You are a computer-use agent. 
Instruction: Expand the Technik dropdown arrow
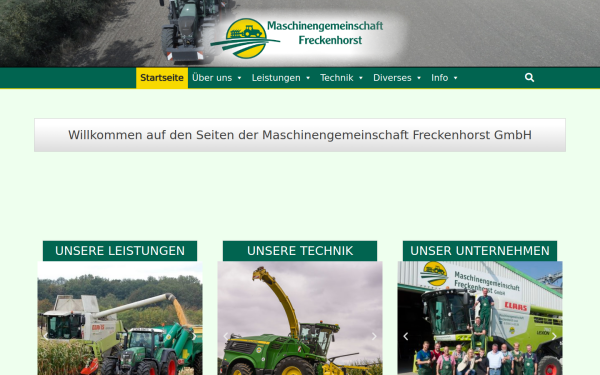pos(361,78)
